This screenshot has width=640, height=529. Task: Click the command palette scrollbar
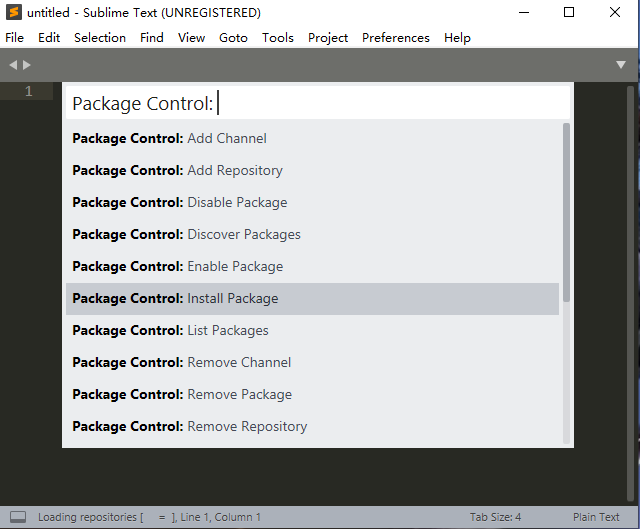point(567,210)
